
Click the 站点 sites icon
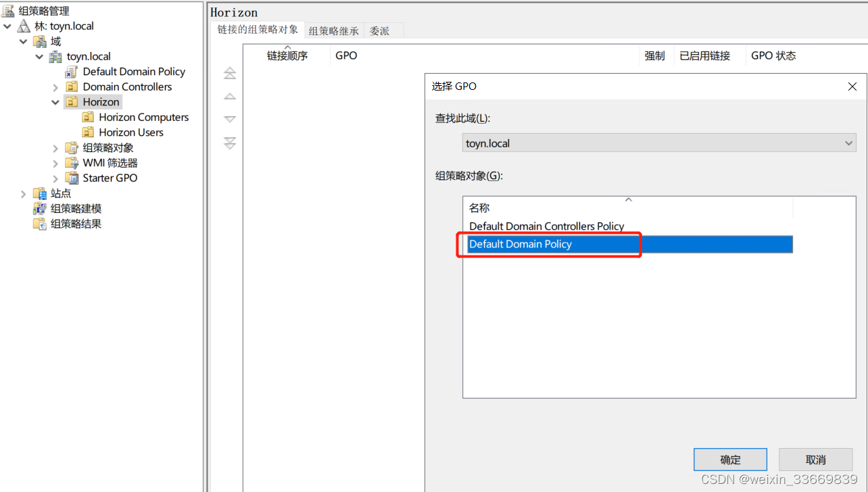40,193
